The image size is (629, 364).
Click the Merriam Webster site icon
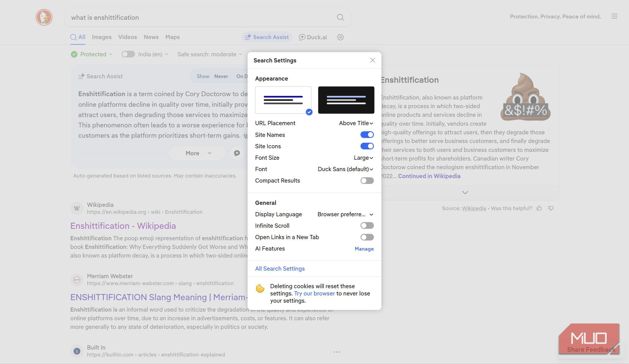(77, 280)
